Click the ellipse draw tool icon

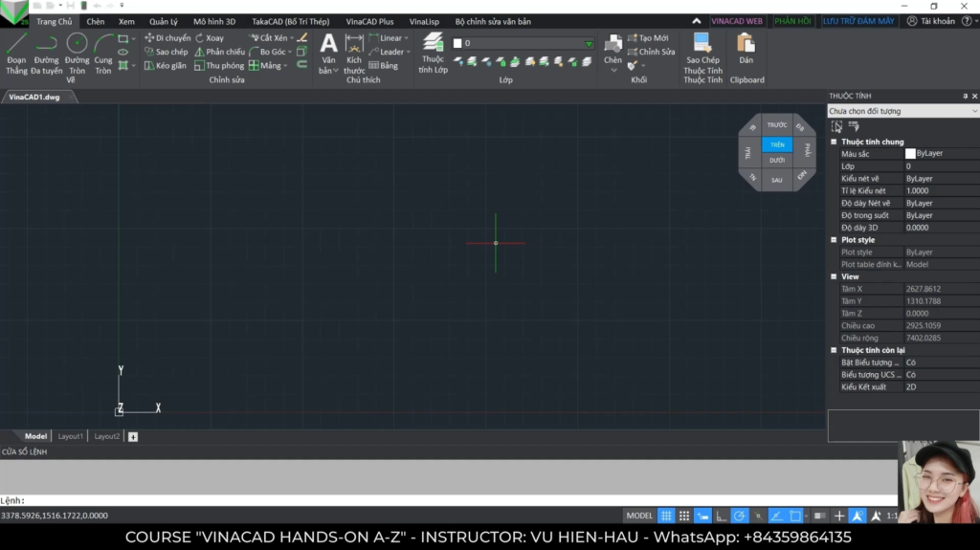[x=123, y=52]
